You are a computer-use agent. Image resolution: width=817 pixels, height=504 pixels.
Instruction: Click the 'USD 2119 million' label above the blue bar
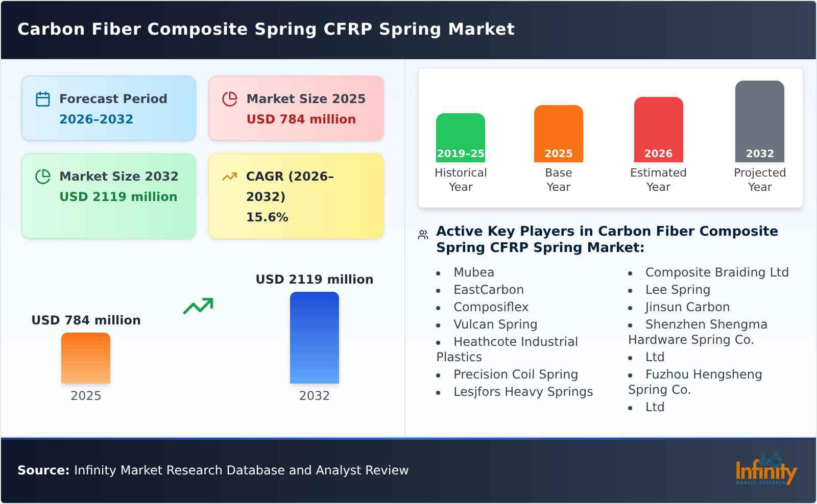point(315,280)
